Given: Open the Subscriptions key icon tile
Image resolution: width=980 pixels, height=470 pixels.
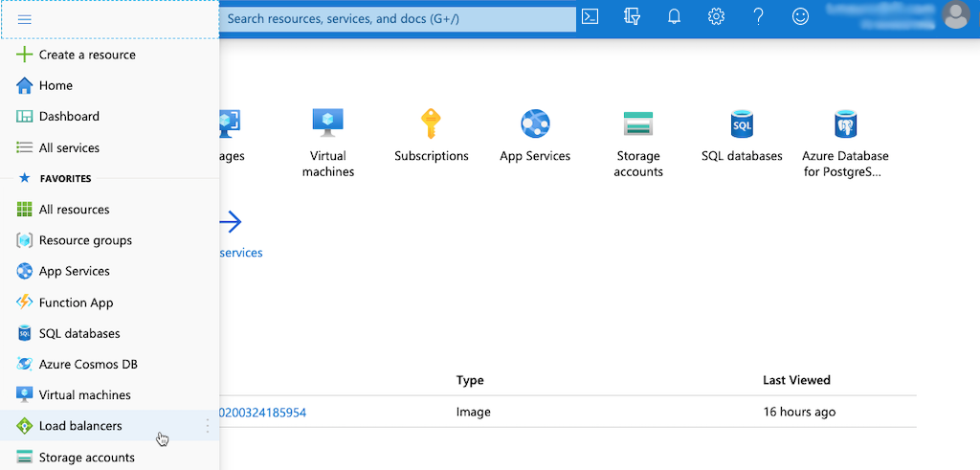Looking at the screenshot, I should click(x=431, y=123).
